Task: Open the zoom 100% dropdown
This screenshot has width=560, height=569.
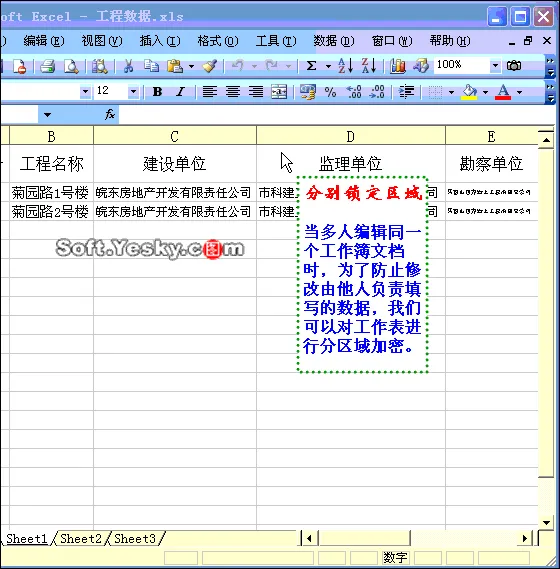Action: pos(495,66)
